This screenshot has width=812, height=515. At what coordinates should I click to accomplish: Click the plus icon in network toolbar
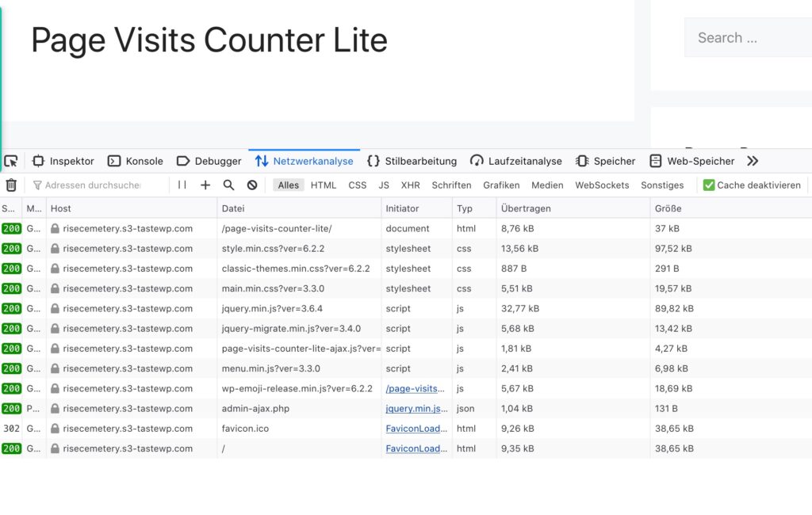tap(205, 185)
